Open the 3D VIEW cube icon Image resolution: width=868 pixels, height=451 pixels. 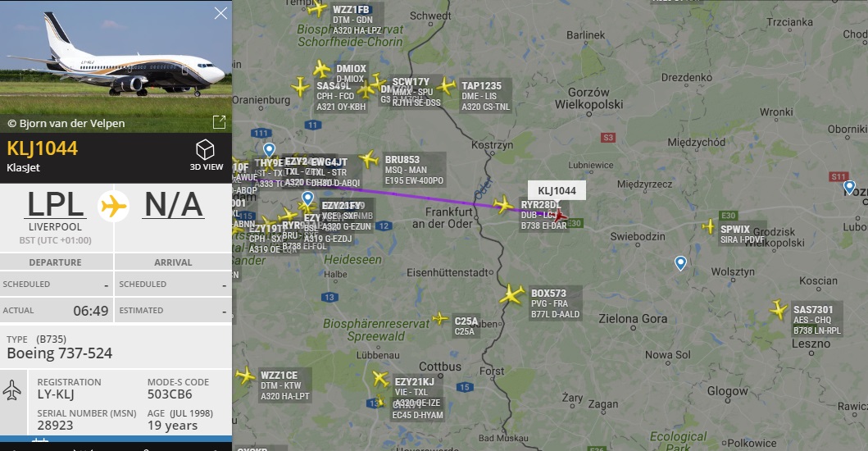206,150
